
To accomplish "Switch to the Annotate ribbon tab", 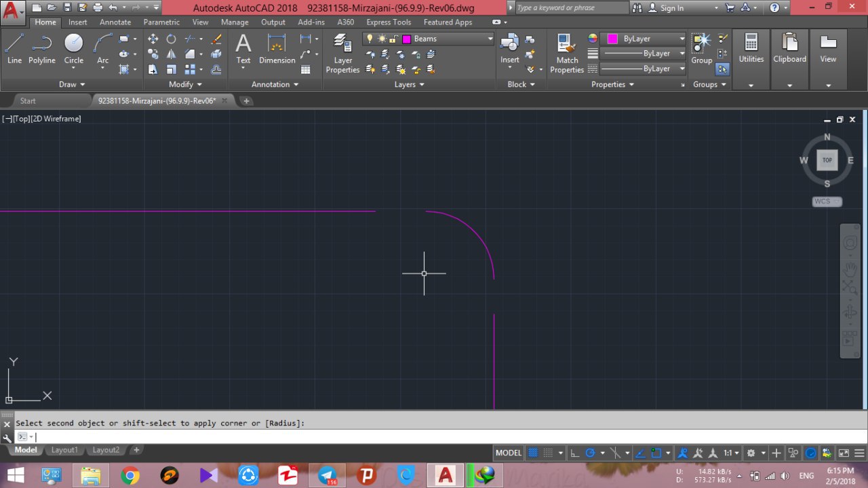I will coord(115,22).
